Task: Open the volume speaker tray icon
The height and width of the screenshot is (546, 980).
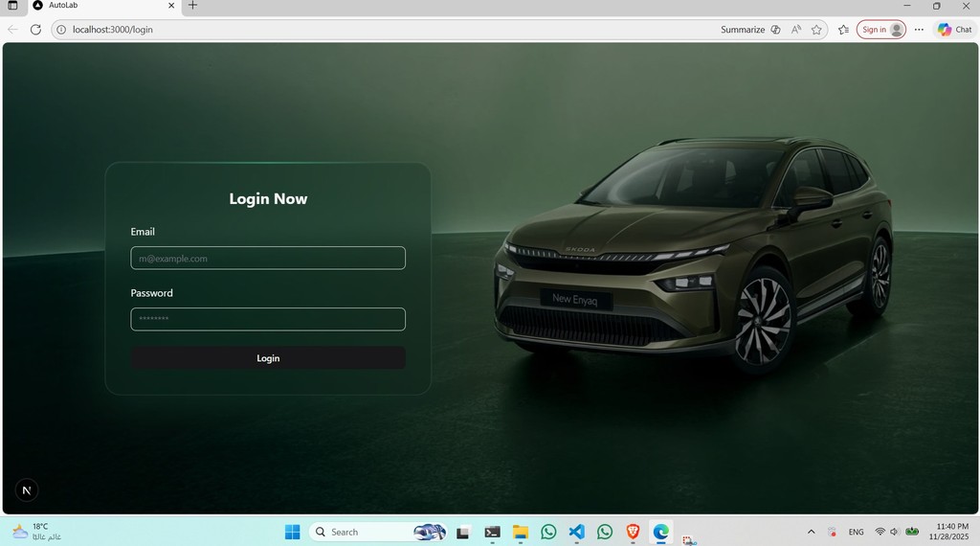Action: tap(894, 533)
